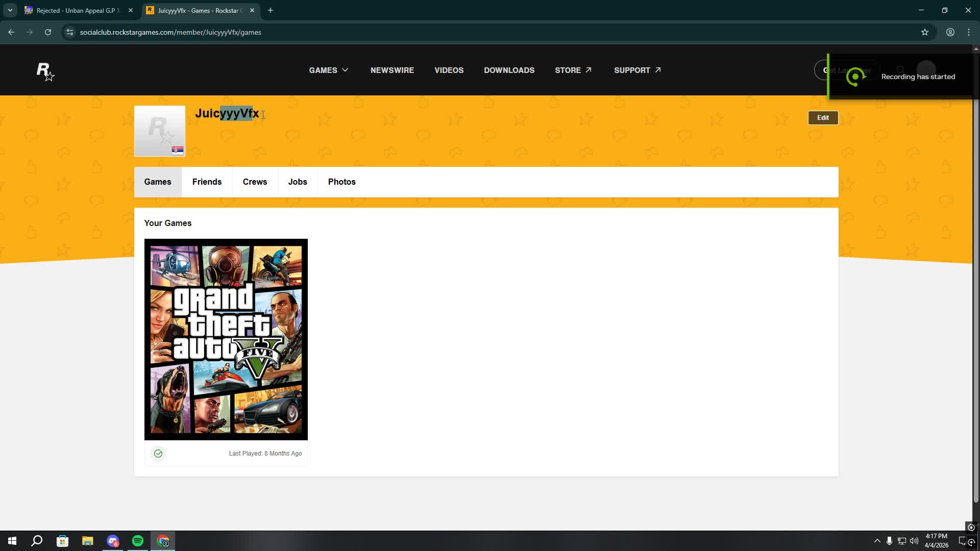The width and height of the screenshot is (980, 551).
Task: Click the green checkmark icon under GTA V
Action: coord(158,454)
